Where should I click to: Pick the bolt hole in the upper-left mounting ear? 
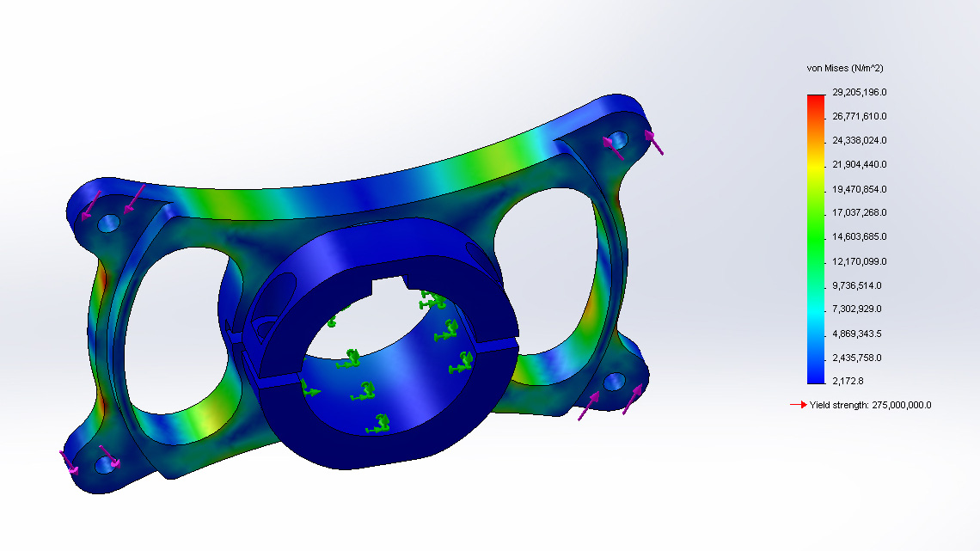click(109, 223)
